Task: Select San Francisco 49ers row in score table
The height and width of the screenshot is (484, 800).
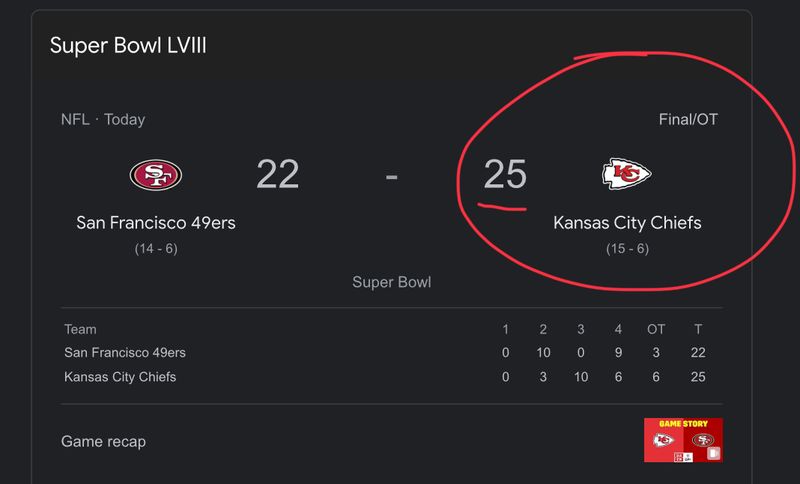Action: point(125,353)
